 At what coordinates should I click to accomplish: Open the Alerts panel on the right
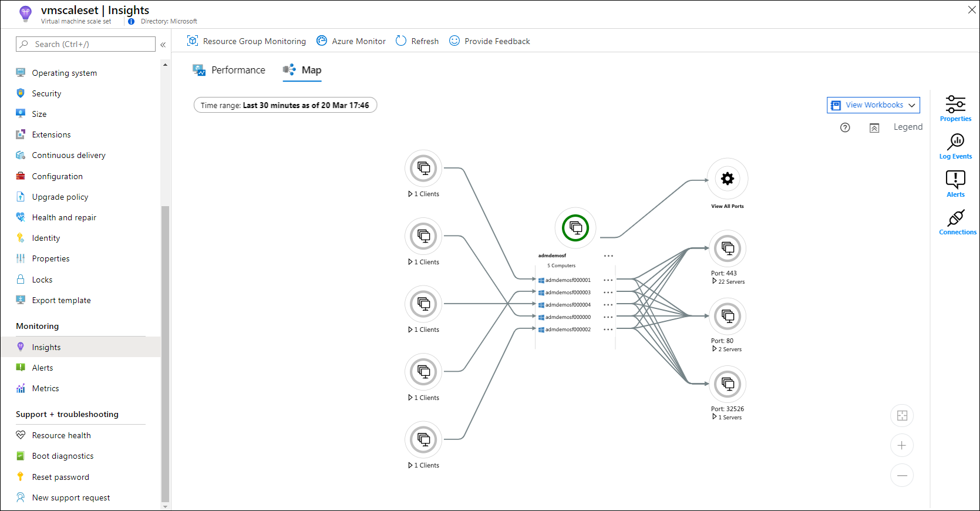[955, 180]
